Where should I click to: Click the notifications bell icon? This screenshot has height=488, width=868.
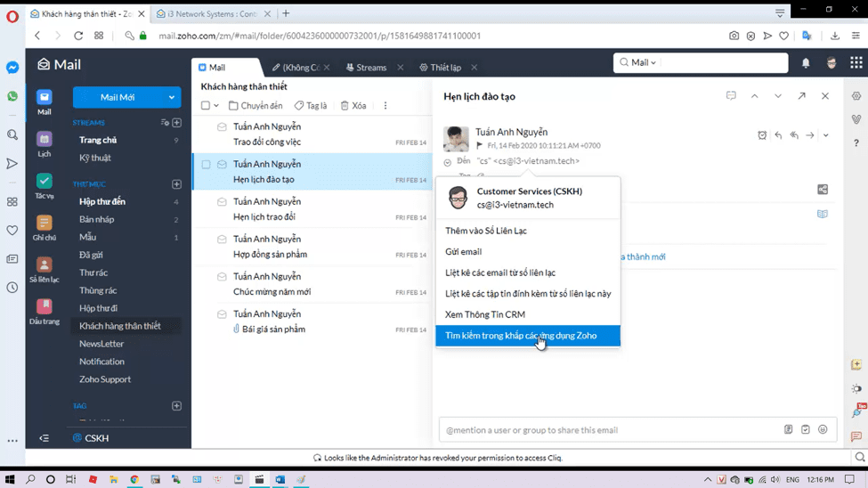(x=806, y=63)
